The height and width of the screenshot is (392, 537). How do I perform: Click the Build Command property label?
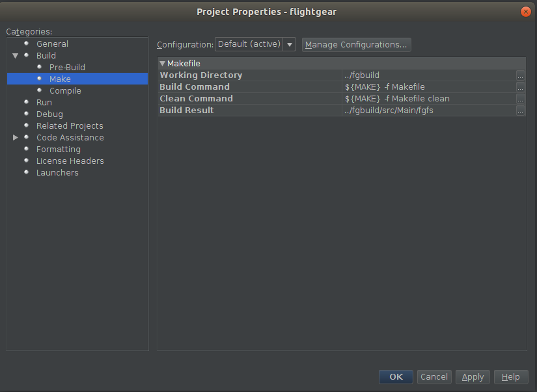195,87
